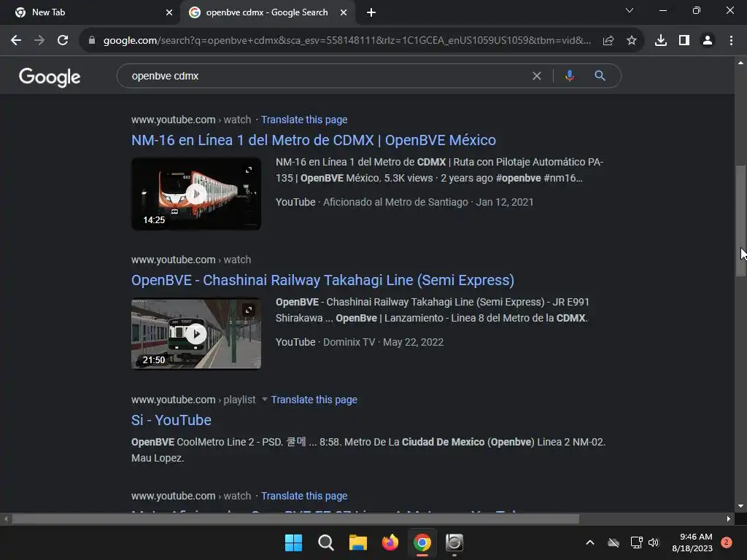747x560 pixels.
Task: Play the NM-16 Línea 1 video thumbnail
Action: (196, 194)
